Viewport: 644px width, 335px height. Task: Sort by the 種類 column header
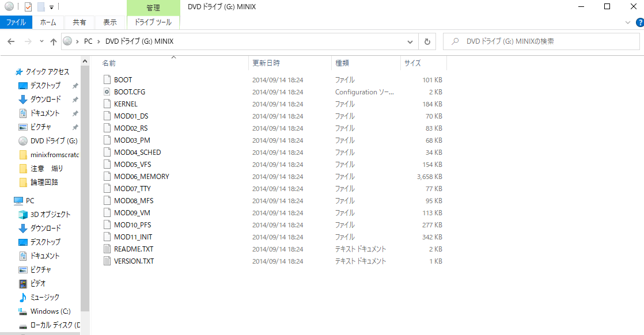[342, 63]
